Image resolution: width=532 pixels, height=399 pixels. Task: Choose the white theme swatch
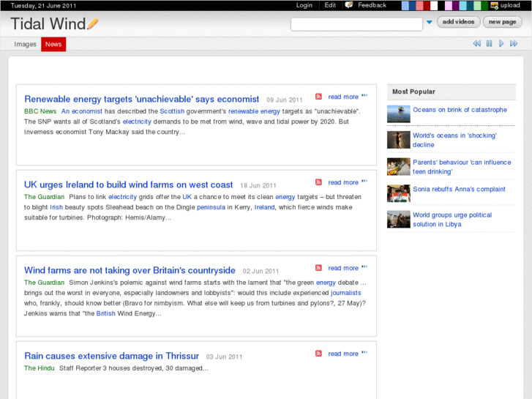click(434, 5)
